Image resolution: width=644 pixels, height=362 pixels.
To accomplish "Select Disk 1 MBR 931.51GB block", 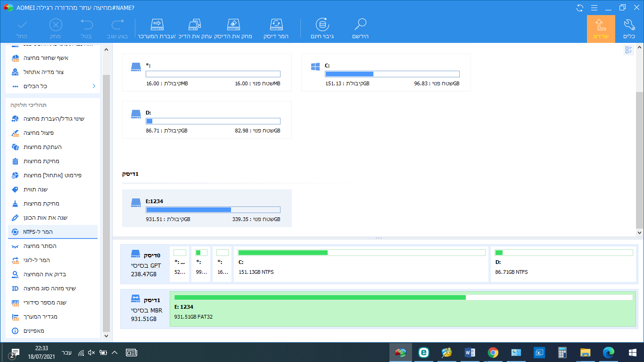I will coord(146,309).
